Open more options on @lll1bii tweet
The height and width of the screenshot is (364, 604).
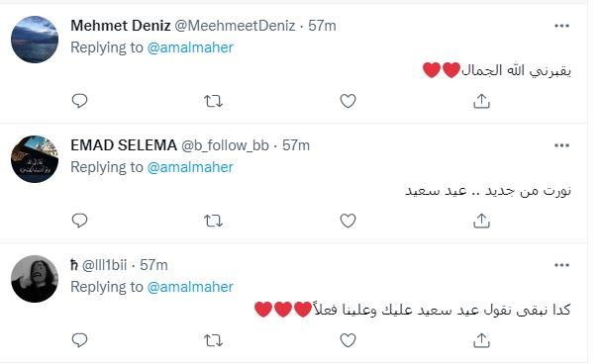(561, 265)
